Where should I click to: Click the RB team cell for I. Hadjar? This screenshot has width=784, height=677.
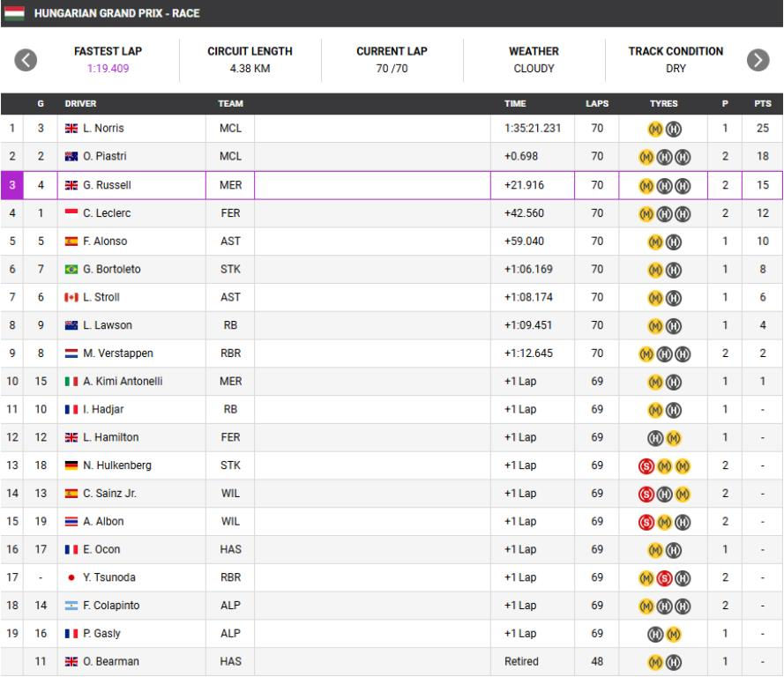230,409
